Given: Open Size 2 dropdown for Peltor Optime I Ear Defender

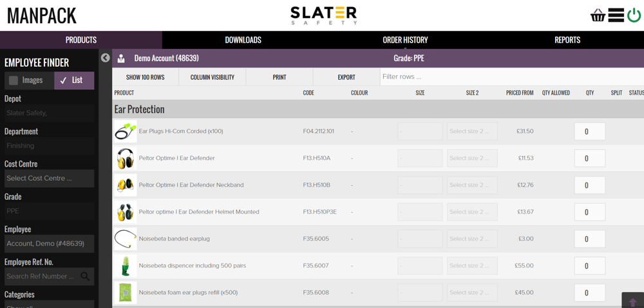Looking at the screenshot, I should [x=472, y=158].
